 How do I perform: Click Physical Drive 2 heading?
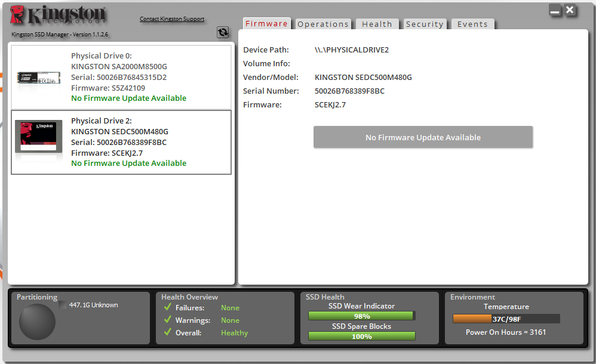[x=102, y=121]
